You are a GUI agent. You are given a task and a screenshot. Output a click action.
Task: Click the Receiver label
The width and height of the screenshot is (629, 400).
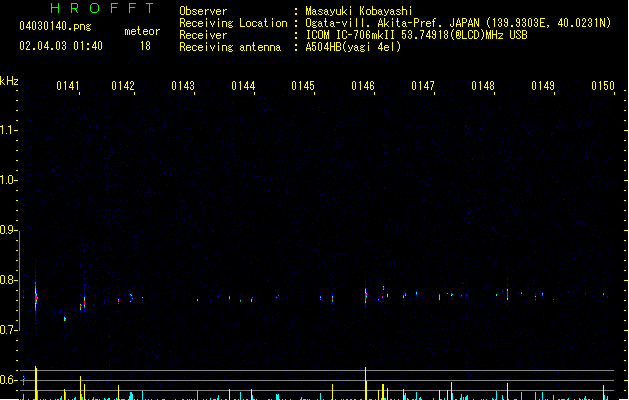(x=203, y=35)
